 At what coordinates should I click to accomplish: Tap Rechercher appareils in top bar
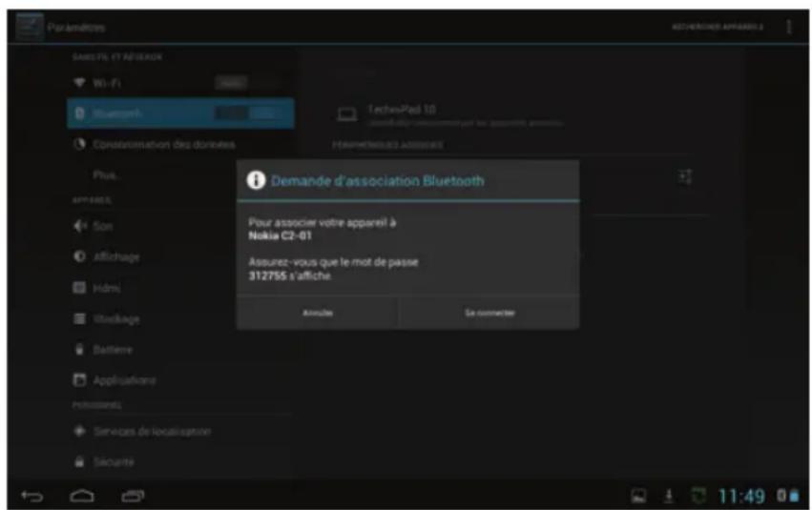(x=718, y=27)
